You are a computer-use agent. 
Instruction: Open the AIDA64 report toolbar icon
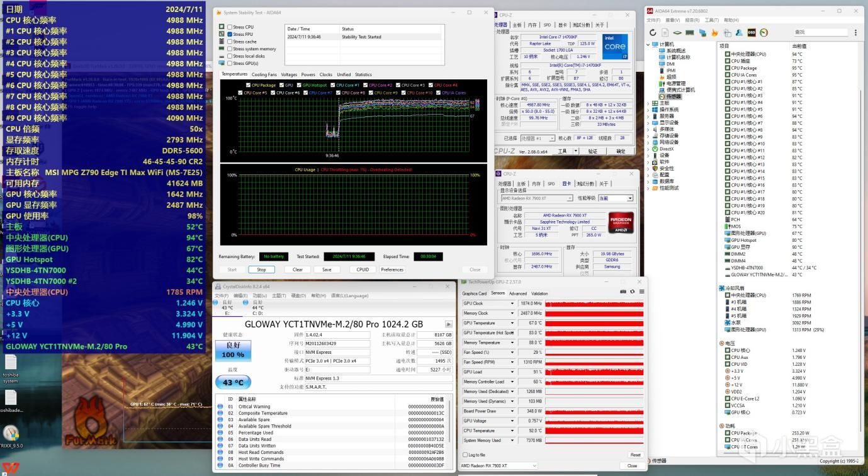coord(665,33)
